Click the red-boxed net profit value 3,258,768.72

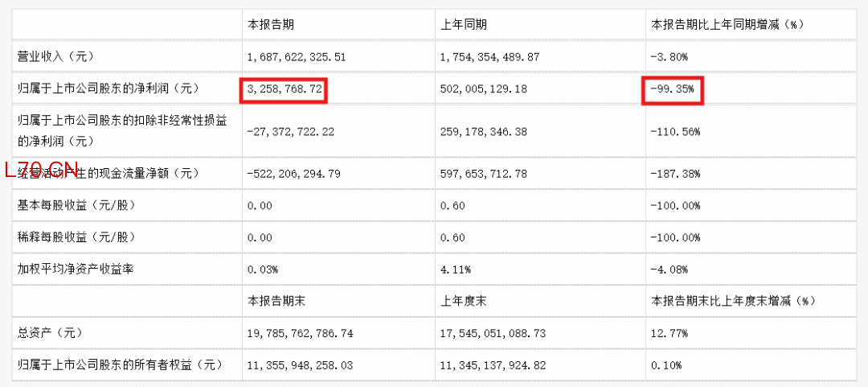pos(285,89)
